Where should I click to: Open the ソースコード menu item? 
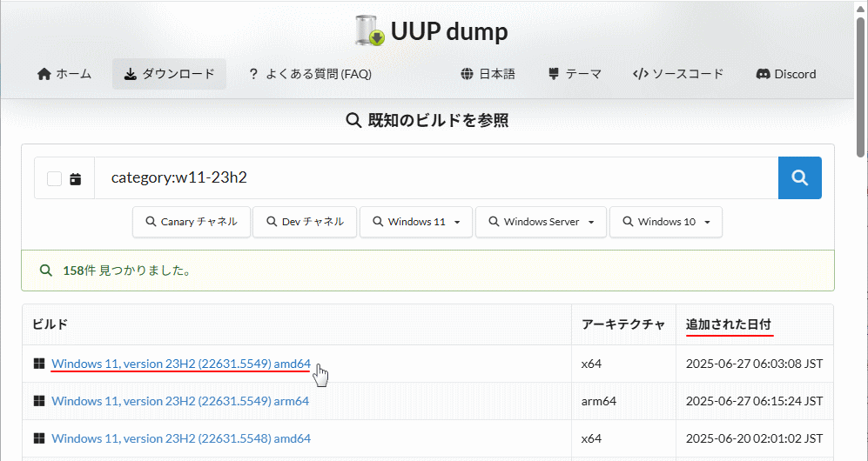(678, 74)
